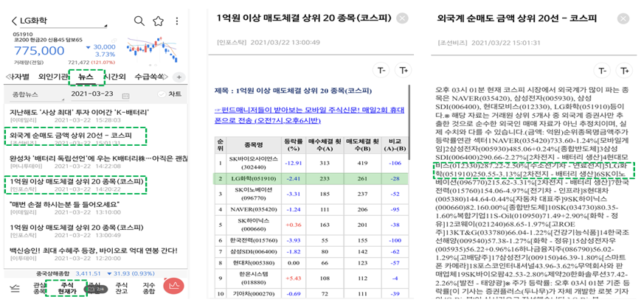
Task: Click 현대차(005380) in the ranking table
Action: [x=252, y=262]
